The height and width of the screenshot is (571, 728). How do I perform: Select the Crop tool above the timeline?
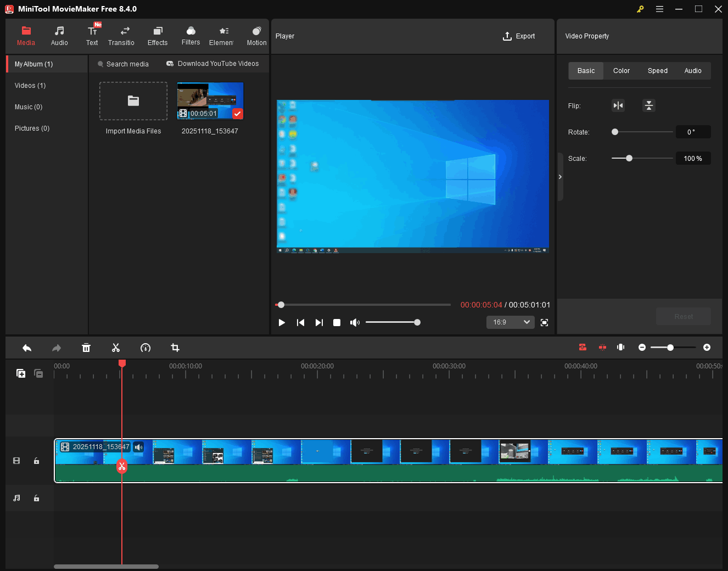tap(175, 348)
